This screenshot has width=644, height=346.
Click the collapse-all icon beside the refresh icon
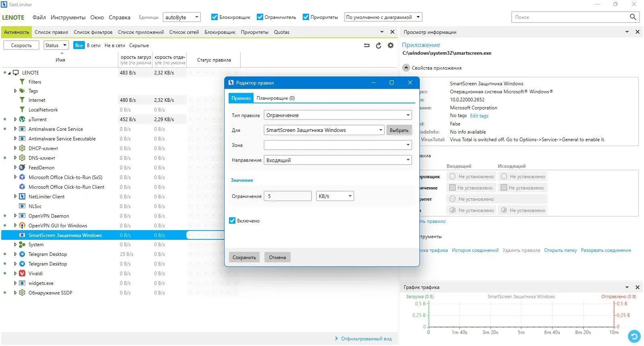pos(367,45)
